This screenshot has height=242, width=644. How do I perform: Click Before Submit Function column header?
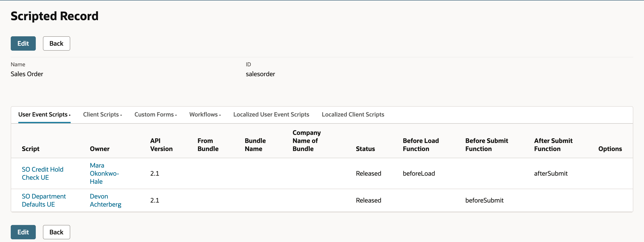(x=487, y=145)
